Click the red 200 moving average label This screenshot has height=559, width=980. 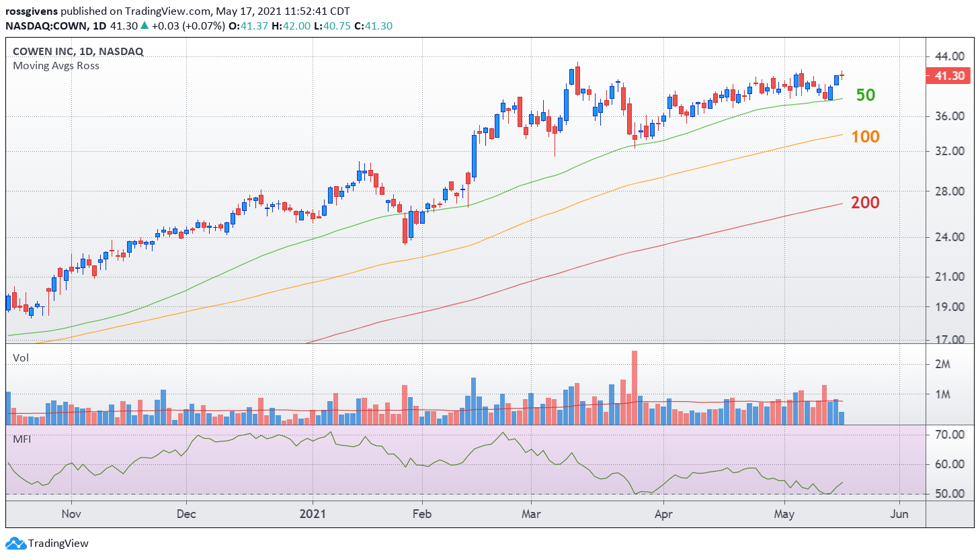865,202
